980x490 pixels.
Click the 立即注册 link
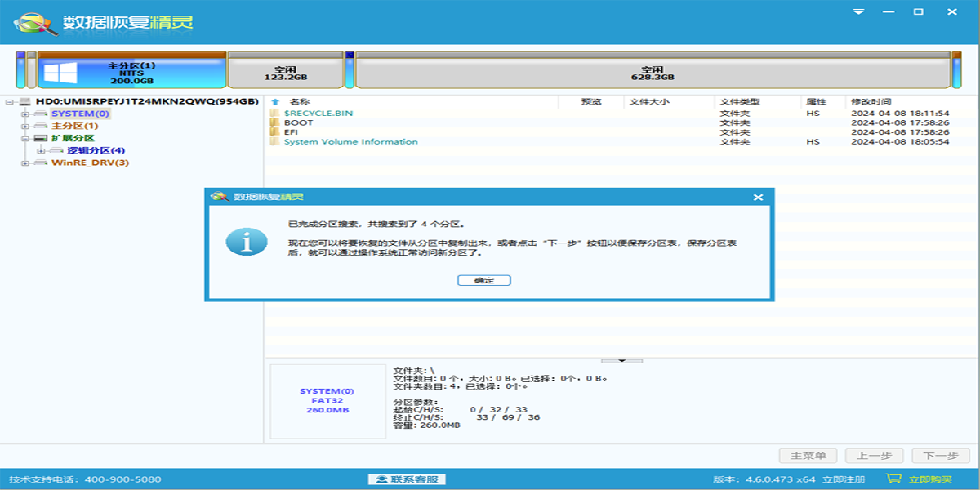click(843, 479)
